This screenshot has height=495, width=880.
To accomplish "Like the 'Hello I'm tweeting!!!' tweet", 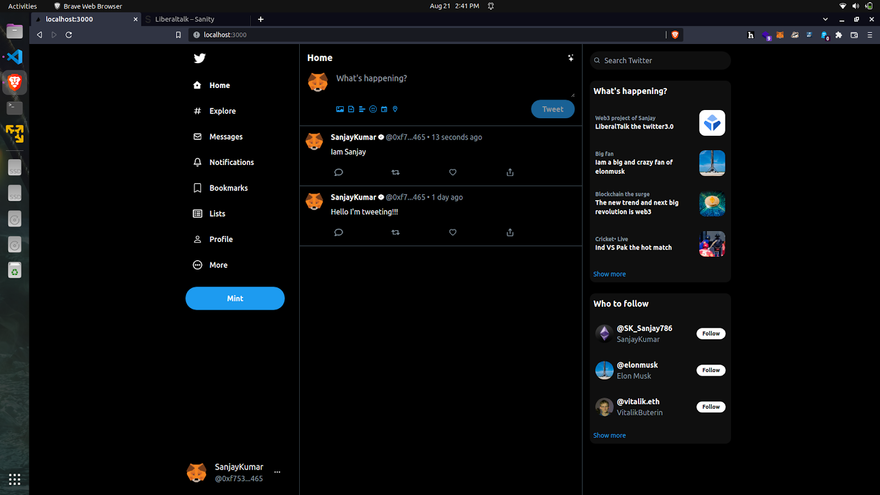I will 453,232.
